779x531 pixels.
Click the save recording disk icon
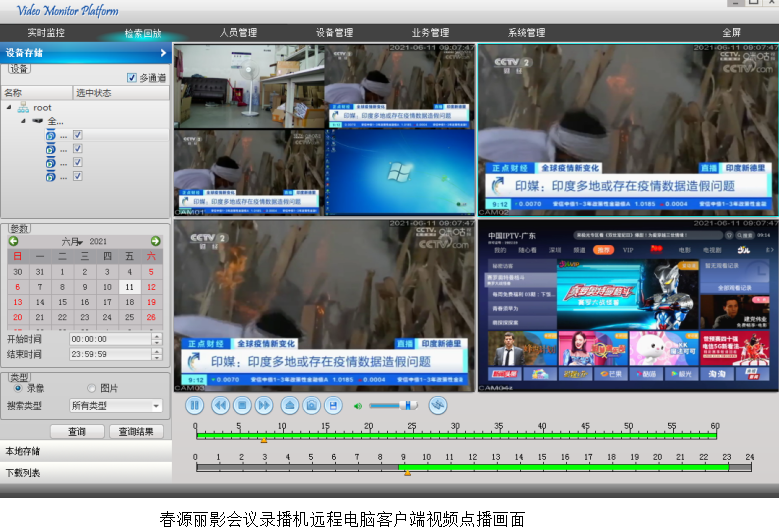(x=333, y=405)
